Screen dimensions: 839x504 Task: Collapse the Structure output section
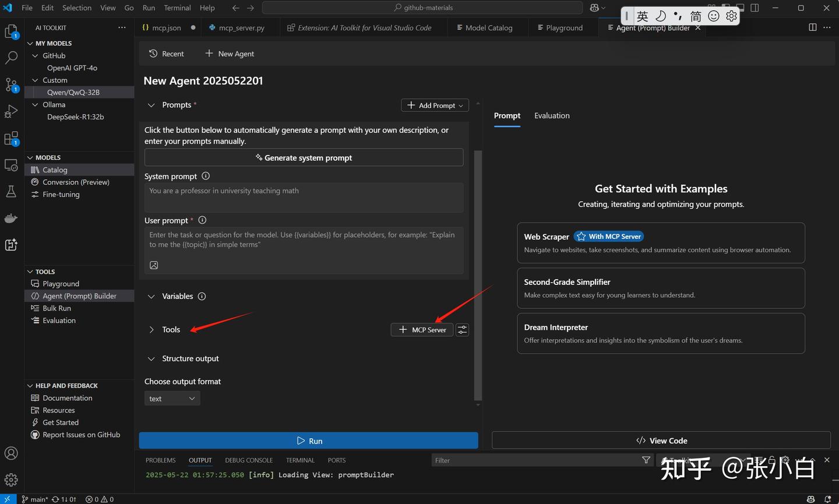click(x=151, y=358)
